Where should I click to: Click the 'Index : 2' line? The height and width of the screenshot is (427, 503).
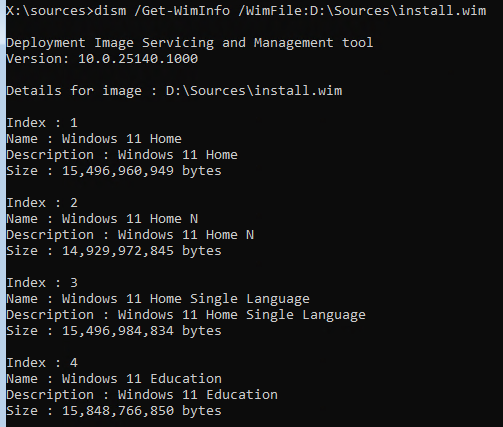(x=42, y=203)
